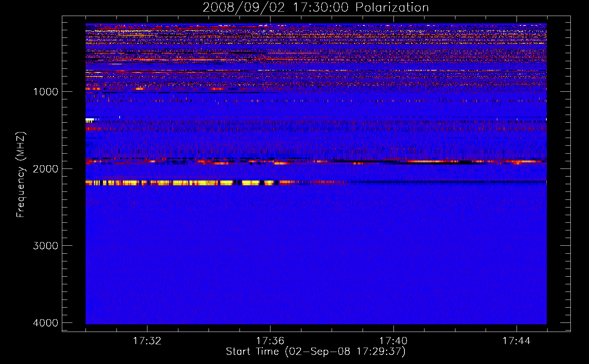Click the red-orange band just below 2000 MHz
Image resolution: width=589 pixels, height=364 pixels.
pyautogui.click(x=316, y=162)
